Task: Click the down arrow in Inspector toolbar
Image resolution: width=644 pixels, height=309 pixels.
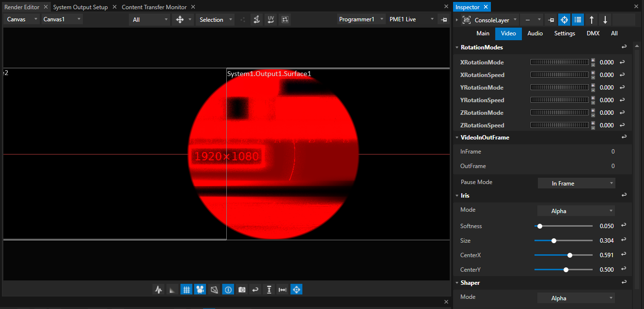Action: point(605,20)
